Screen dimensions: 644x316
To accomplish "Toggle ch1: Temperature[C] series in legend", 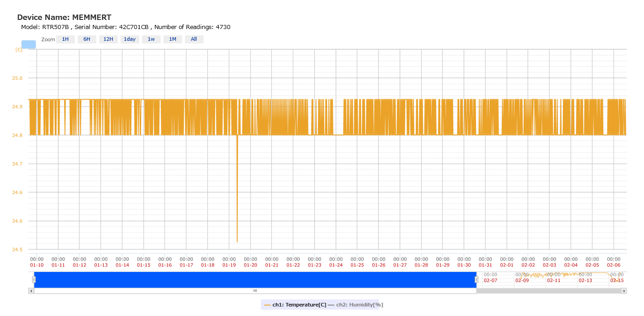I will pos(294,305).
